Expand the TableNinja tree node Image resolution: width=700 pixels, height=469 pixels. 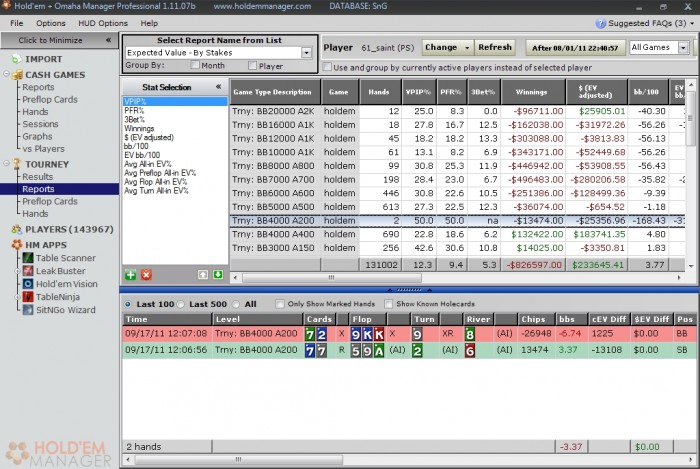(17, 297)
